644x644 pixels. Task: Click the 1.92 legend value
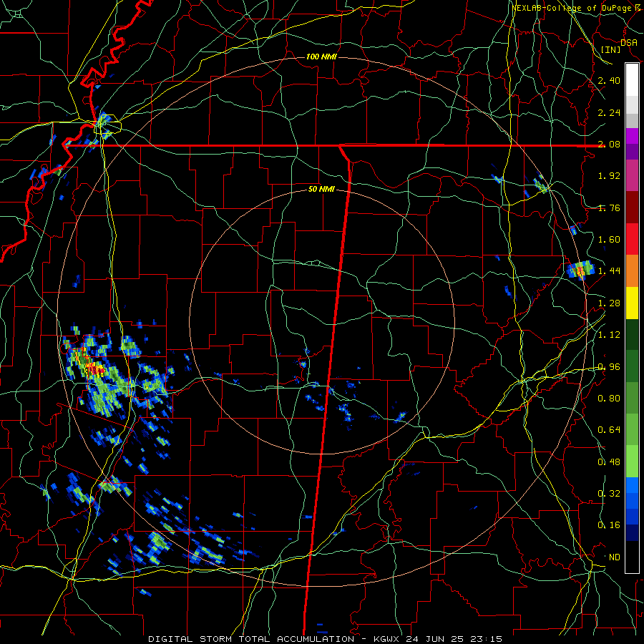pyautogui.click(x=609, y=176)
